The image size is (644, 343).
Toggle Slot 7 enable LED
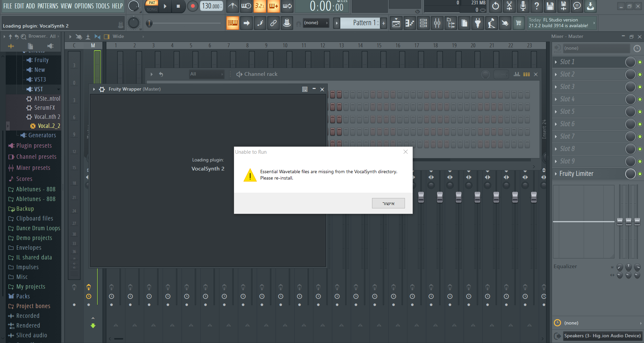pos(640,137)
